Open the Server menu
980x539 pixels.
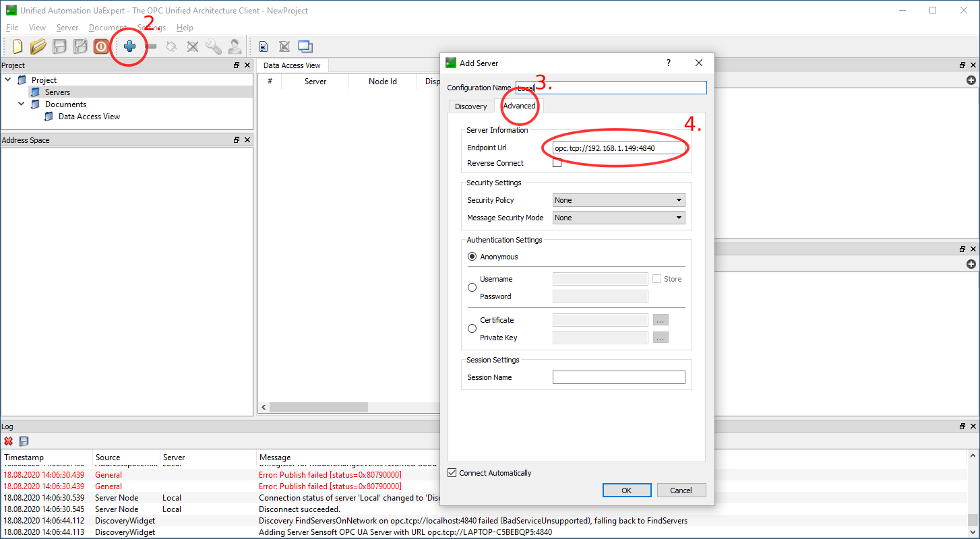(x=67, y=28)
